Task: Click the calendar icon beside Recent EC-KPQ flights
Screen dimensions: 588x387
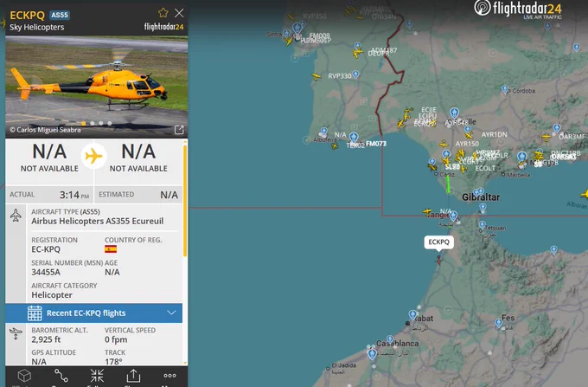Action: (x=35, y=313)
